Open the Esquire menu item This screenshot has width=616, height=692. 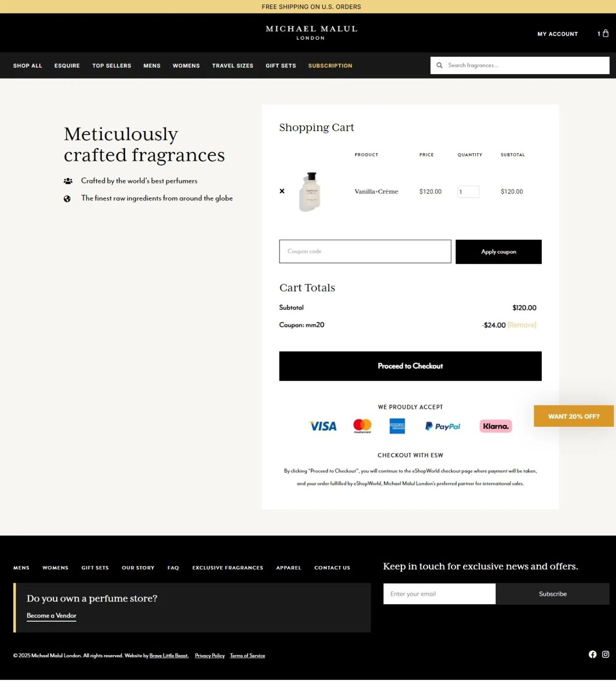coord(67,66)
